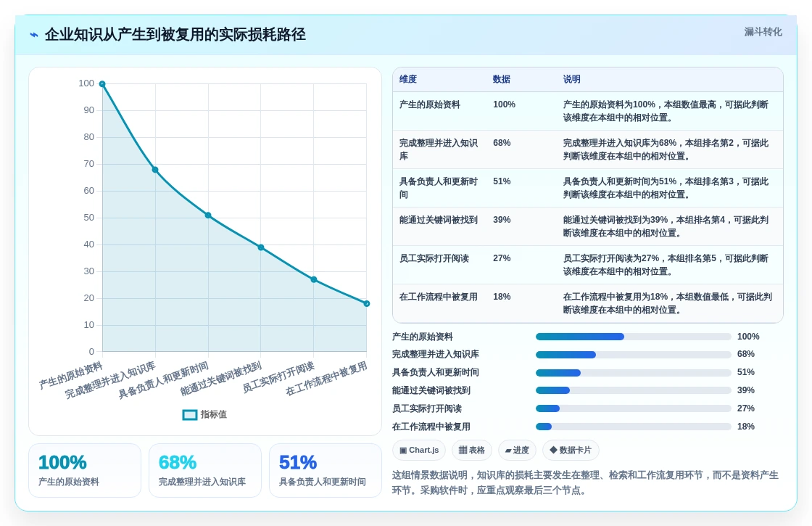Screen dimensions: 812x526
Task: Click chart data point at value 68
Action: (155, 170)
